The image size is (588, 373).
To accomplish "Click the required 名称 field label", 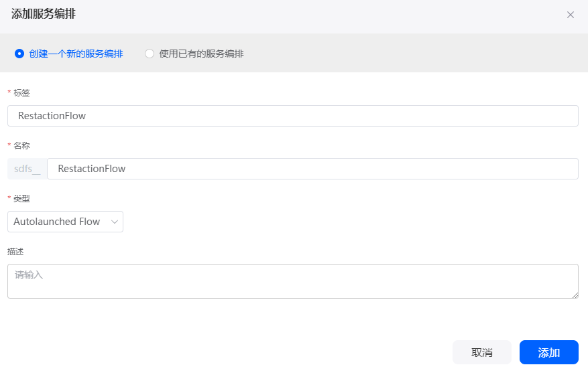I will pos(21,146).
